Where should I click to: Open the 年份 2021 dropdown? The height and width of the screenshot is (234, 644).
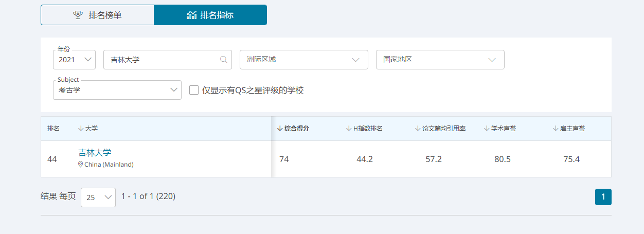point(75,60)
